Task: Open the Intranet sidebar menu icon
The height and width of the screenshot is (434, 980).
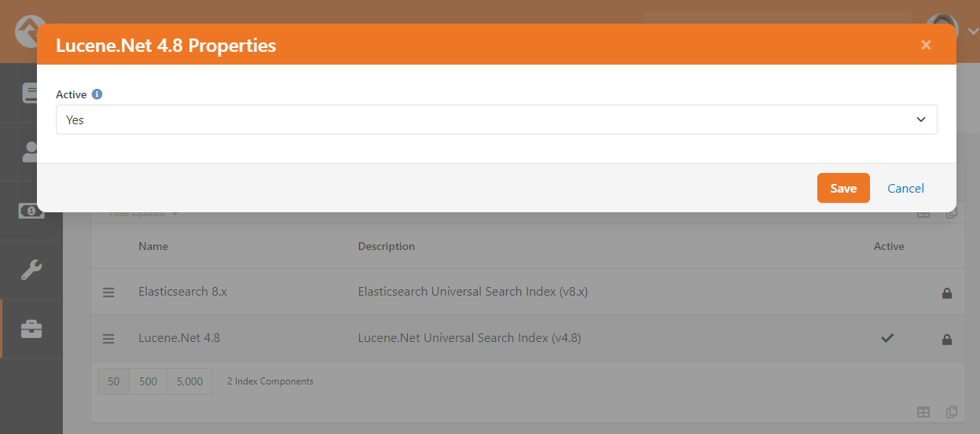Action: pos(31,93)
